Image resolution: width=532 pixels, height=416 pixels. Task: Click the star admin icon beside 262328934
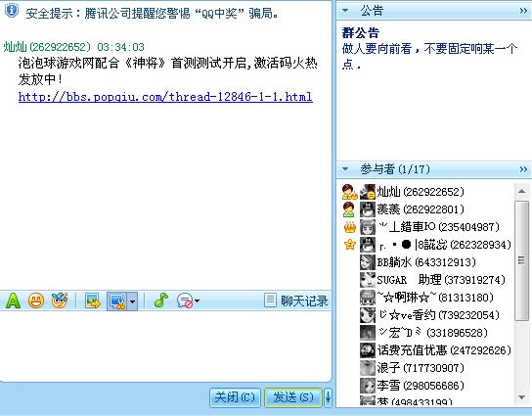350,245
